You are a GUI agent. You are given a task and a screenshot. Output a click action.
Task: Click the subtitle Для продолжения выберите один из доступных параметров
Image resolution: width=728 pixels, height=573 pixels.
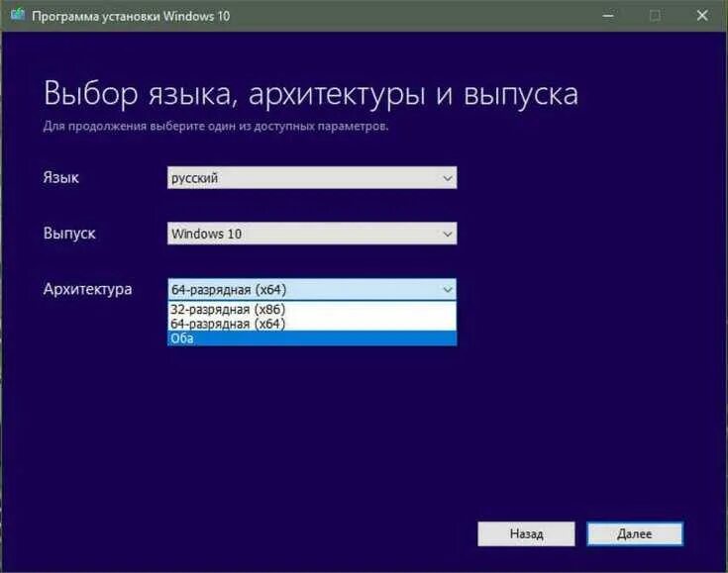(216, 127)
